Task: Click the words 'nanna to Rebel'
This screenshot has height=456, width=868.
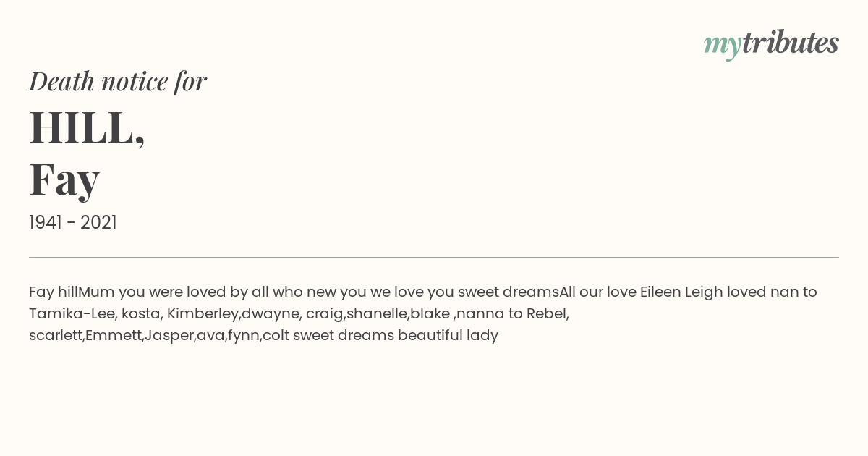Action: click(x=511, y=313)
